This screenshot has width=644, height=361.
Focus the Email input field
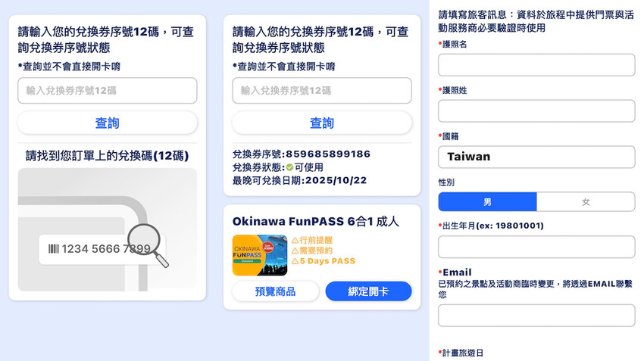536,316
